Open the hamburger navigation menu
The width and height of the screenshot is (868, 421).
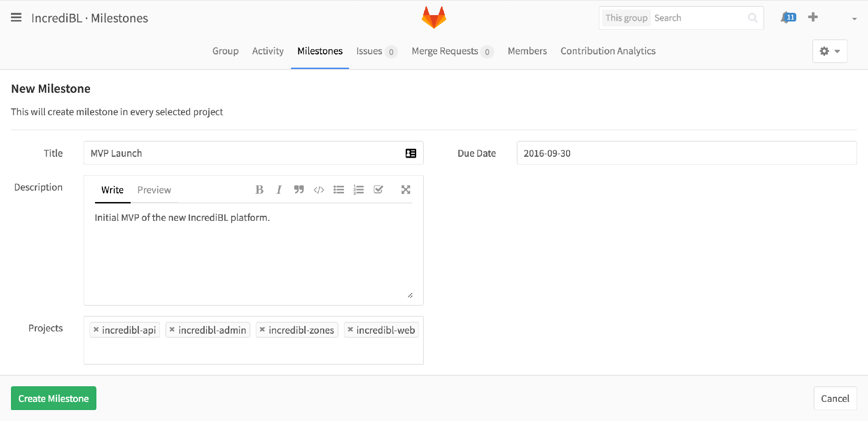pyautogui.click(x=16, y=17)
